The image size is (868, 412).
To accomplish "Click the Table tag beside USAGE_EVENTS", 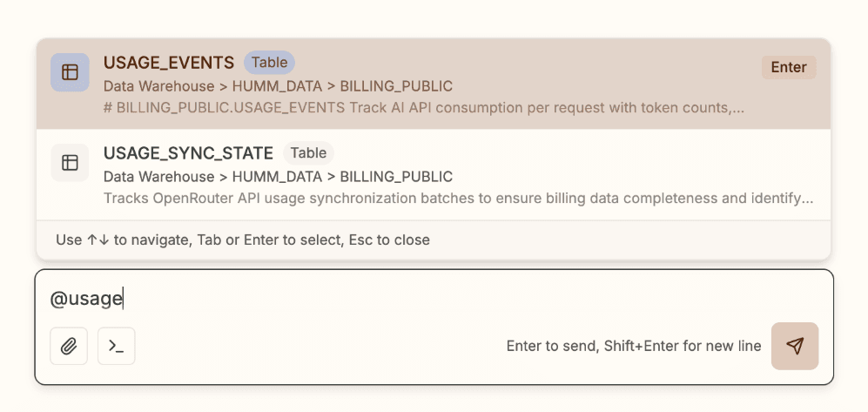I will [x=270, y=63].
